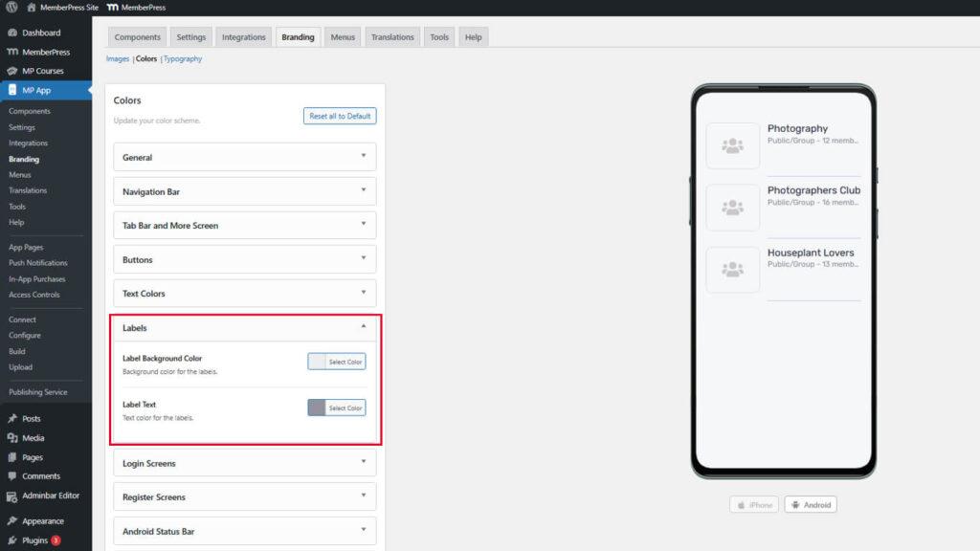This screenshot has height=551, width=980.
Task: Click the Dashboard icon in sidebar
Action: coord(11,33)
